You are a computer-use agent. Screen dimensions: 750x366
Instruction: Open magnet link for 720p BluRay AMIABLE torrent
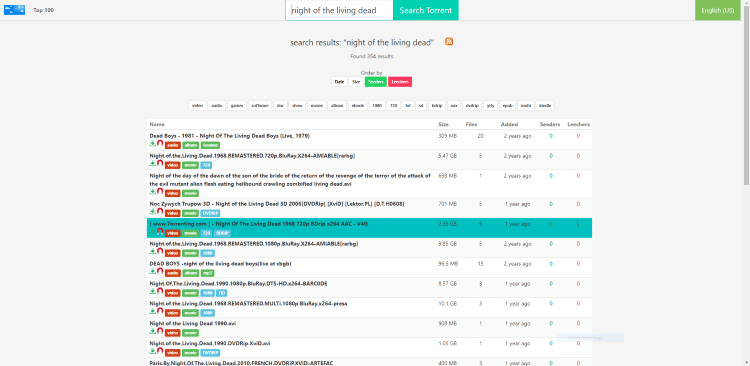[x=160, y=164]
